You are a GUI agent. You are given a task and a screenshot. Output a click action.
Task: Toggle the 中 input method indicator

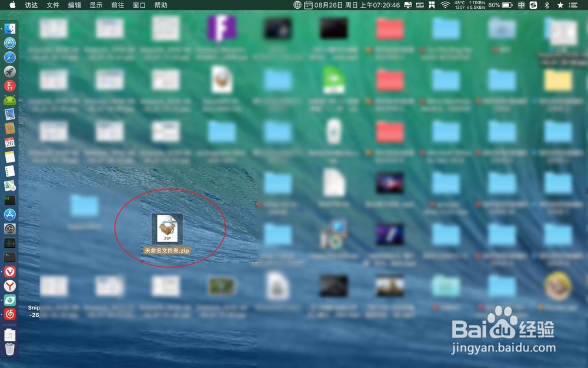tap(520, 5)
